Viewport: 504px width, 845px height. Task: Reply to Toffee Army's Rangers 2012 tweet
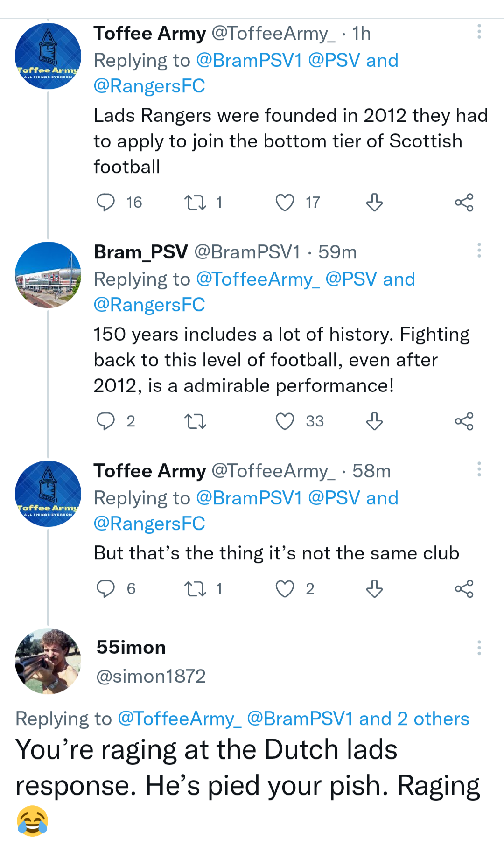(x=105, y=203)
